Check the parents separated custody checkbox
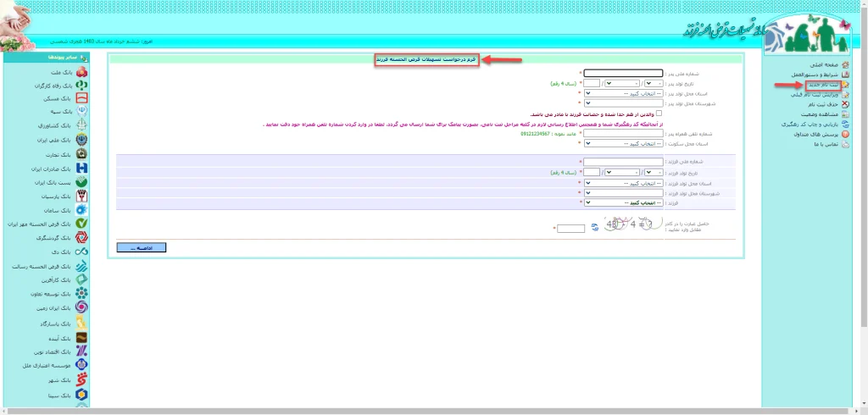 click(659, 113)
